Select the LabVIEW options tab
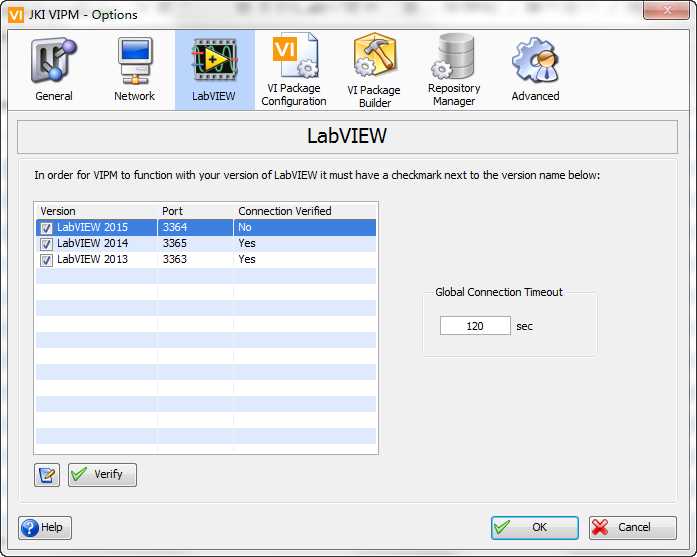 (214, 70)
